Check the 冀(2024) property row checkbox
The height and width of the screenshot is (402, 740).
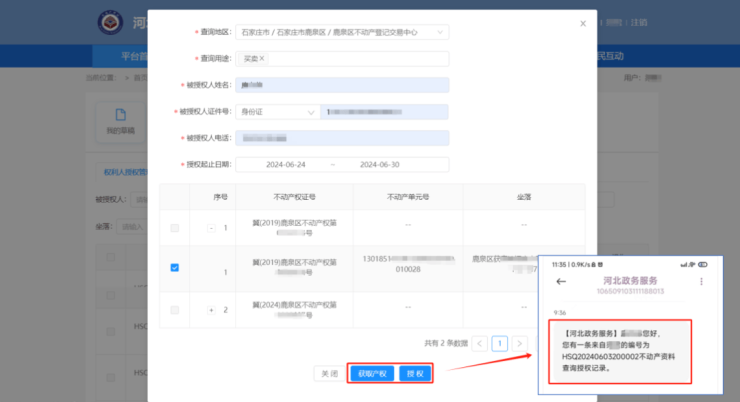175,310
